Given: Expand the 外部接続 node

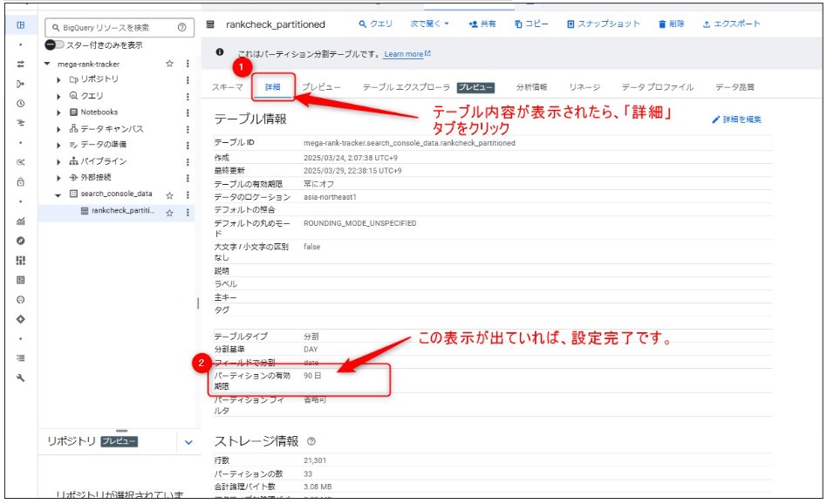Looking at the screenshot, I should 58,178.
